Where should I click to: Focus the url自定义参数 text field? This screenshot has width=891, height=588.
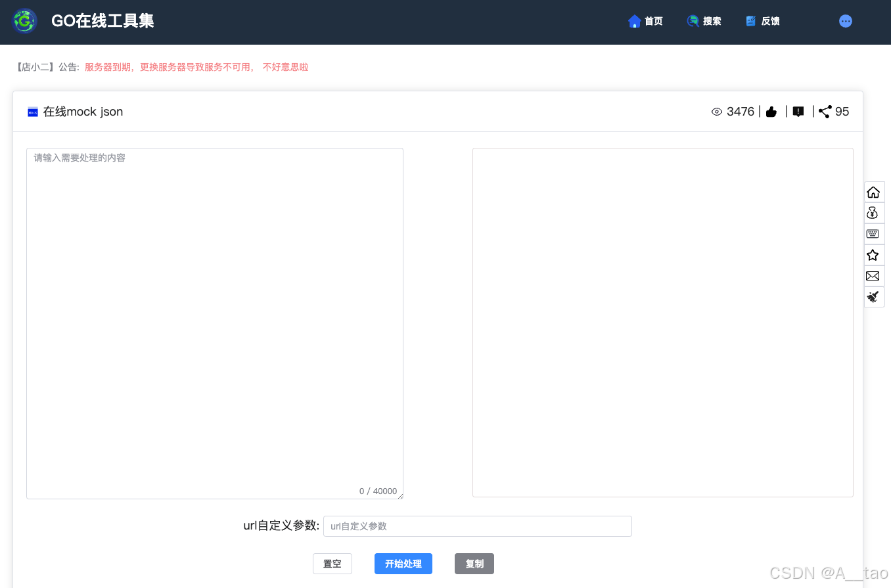(478, 526)
